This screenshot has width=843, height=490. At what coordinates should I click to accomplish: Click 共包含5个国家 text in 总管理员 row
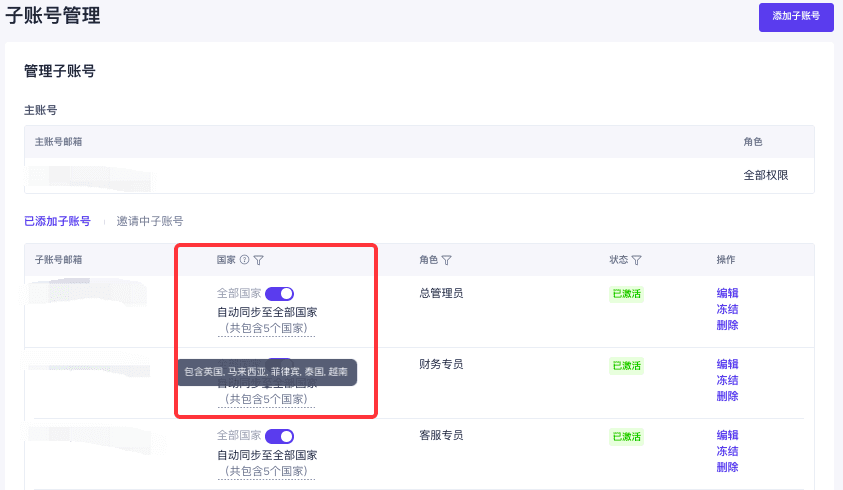point(266,328)
